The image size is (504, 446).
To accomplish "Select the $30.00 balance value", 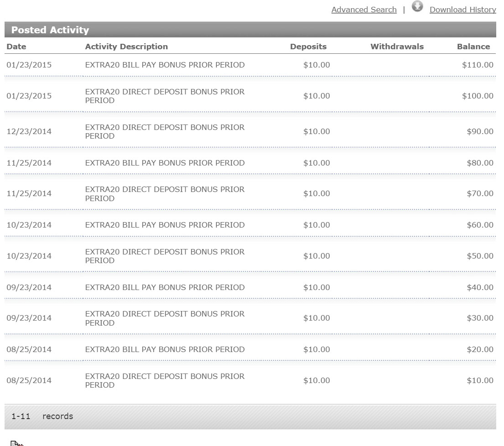I will click(x=480, y=318).
